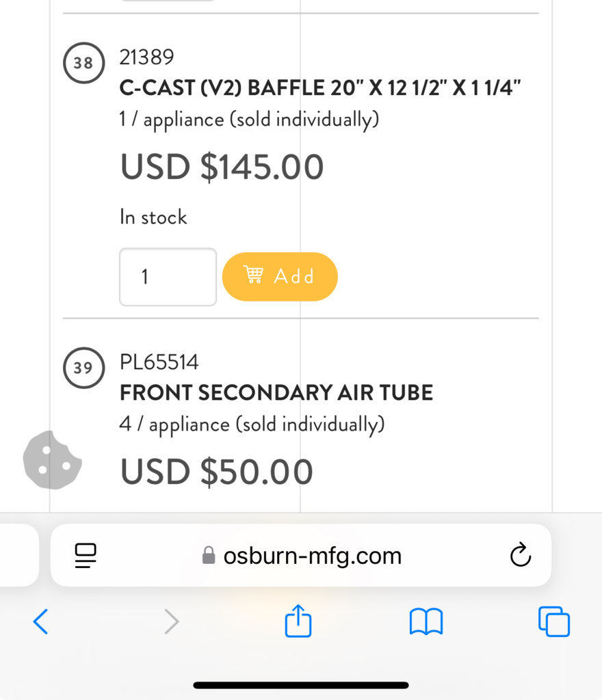Click part number PL65514

(x=159, y=362)
